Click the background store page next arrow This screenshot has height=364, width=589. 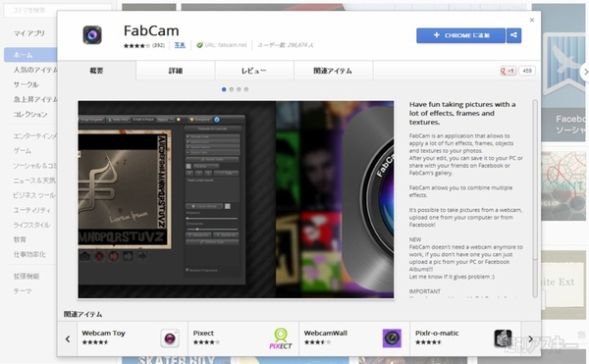pos(585,72)
